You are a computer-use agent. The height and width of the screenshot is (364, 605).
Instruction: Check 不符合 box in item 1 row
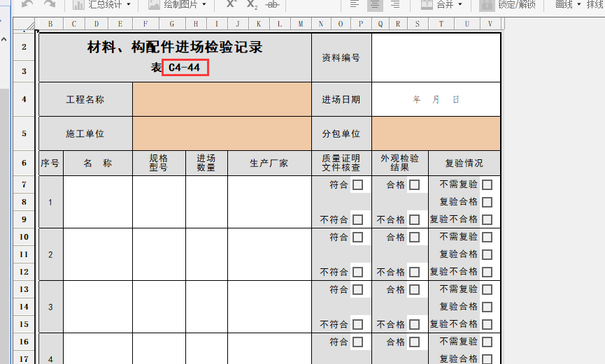357,219
